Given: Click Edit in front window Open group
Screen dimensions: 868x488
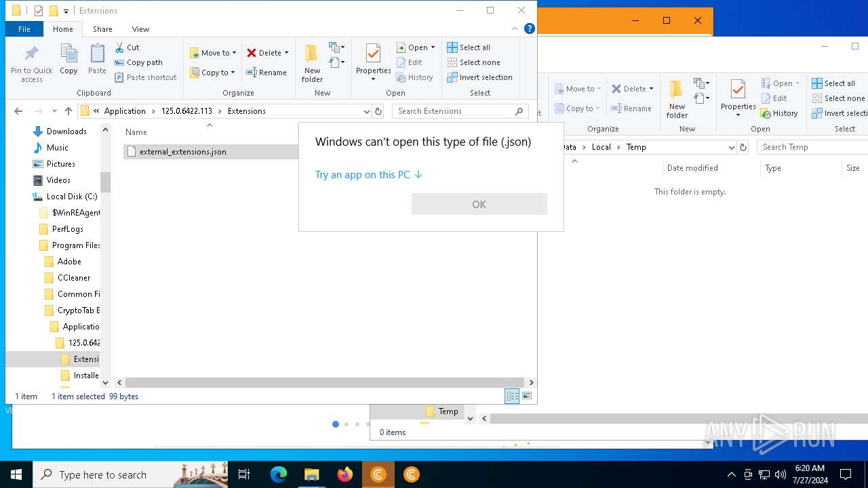Looking at the screenshot, I should coord(409,62).
